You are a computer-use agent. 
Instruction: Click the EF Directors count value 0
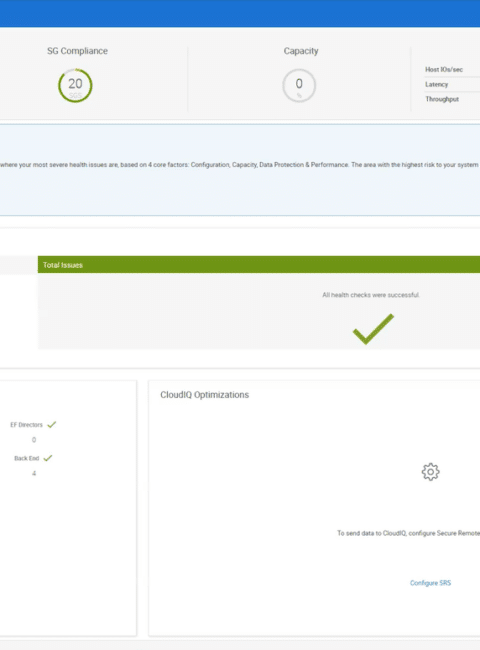pos(34,440)
